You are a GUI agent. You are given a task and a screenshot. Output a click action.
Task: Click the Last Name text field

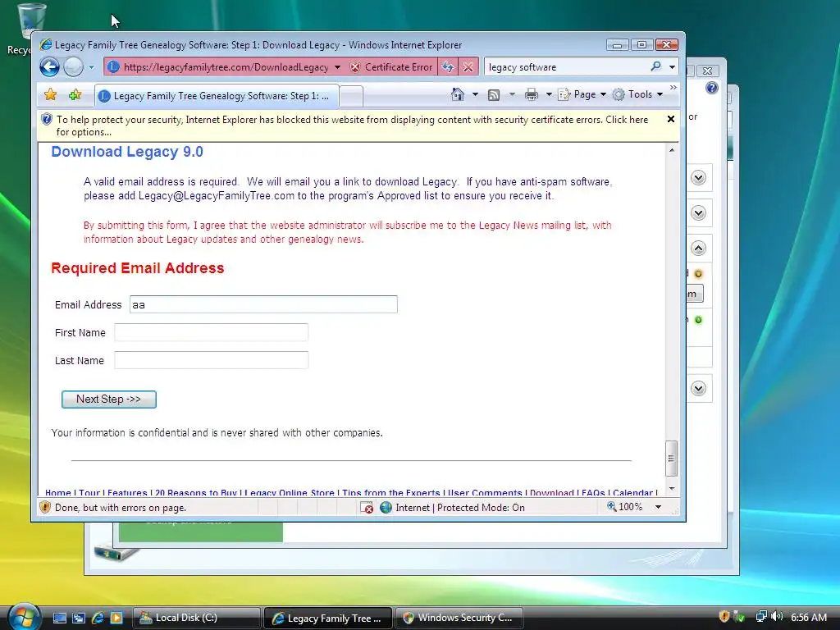211,360
